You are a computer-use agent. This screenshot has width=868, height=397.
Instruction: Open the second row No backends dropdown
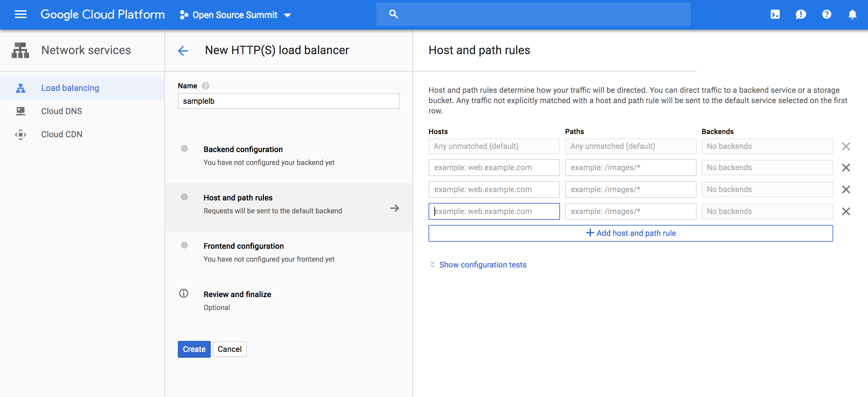click(767, 168)
